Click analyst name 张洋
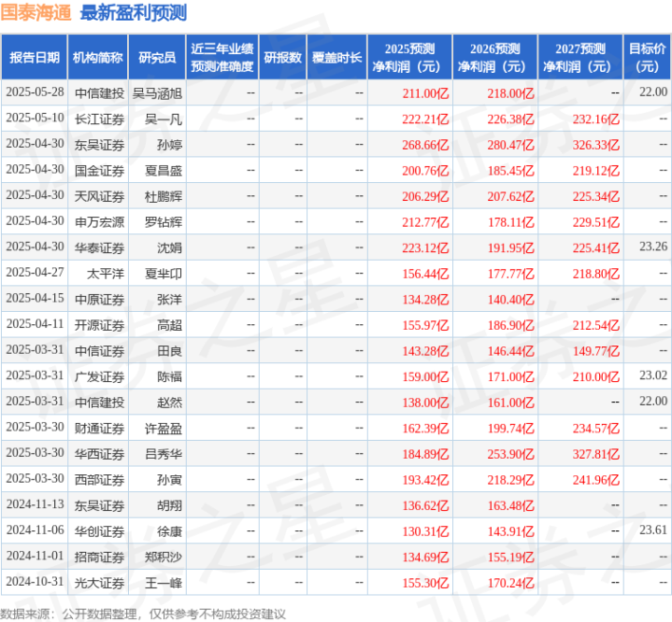The image size is (672, 622). click(169, 300)
